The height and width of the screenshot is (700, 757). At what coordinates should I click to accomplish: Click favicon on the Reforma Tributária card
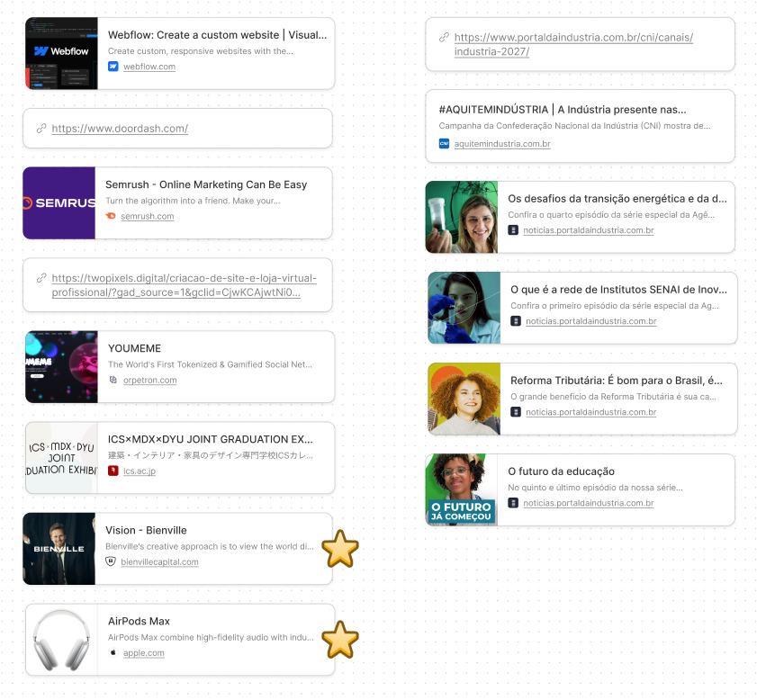pos(516,412)
